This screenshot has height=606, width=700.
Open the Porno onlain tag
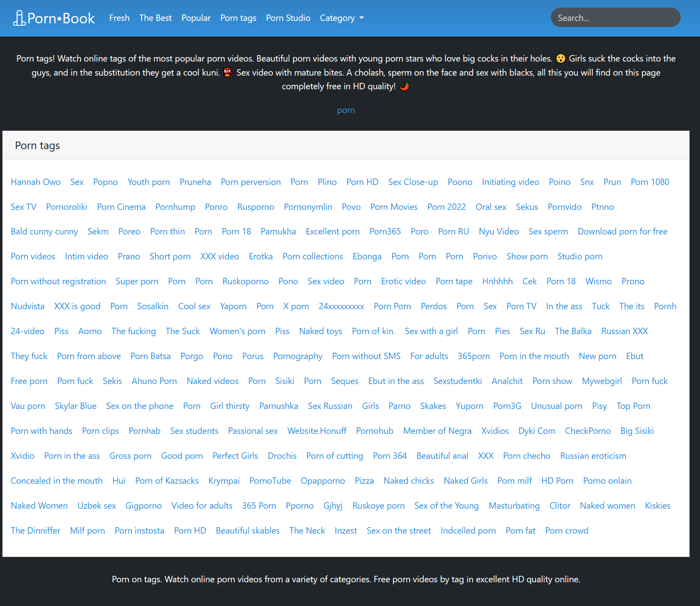[x=607, y=481]
